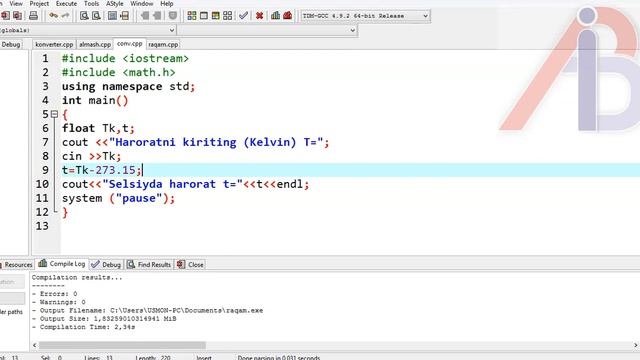The height and width of the screenshot is (360, 640).
Task: Click the compile log scroll left arrow
Action: tap(34, 345)
